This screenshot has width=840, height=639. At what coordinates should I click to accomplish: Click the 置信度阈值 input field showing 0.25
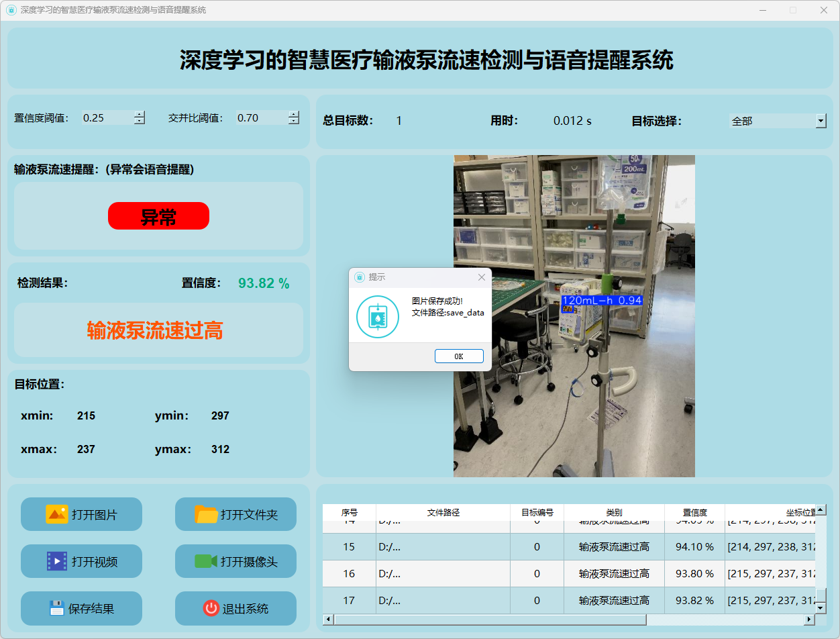pos(106,118)
